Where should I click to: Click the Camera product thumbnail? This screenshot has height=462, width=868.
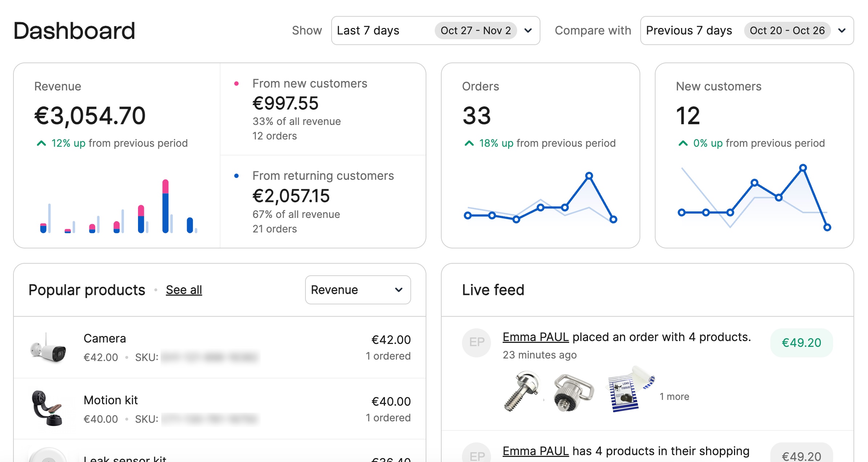(48, 348)
